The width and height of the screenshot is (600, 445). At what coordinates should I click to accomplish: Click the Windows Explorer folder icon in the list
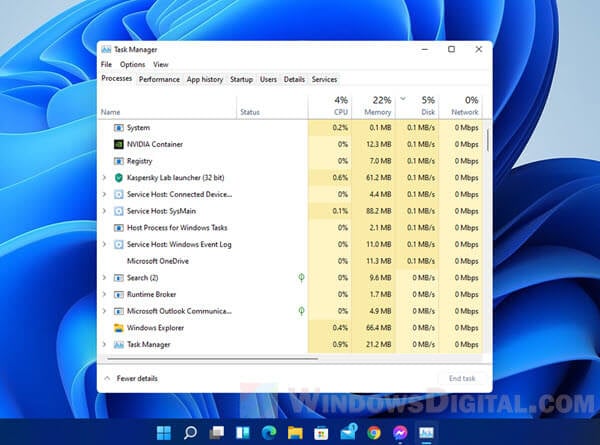click(x=119, y=328)
